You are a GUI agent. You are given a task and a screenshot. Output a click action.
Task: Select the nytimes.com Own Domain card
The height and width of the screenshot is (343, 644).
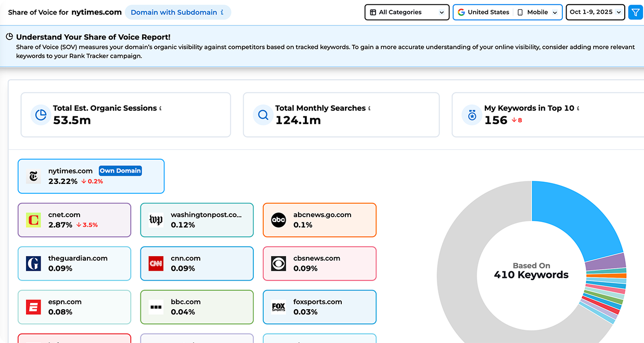pyautogui.click(x=91, y=176)
